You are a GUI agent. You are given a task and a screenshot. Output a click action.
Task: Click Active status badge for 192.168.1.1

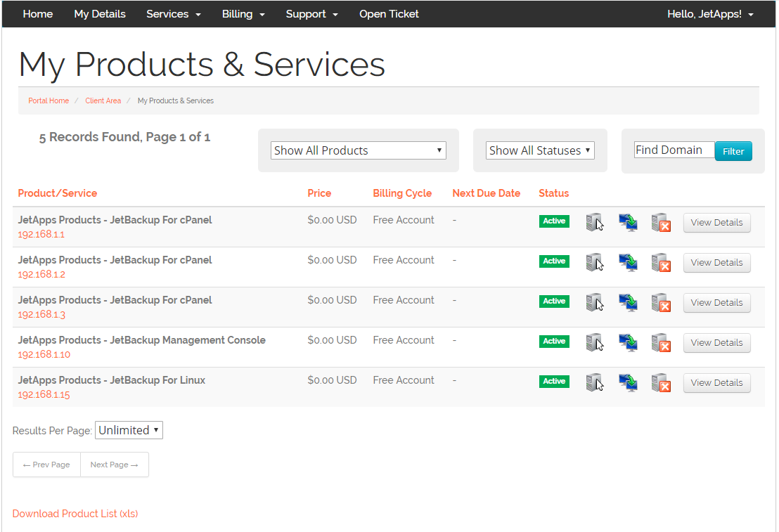click(x=554, y=221)
